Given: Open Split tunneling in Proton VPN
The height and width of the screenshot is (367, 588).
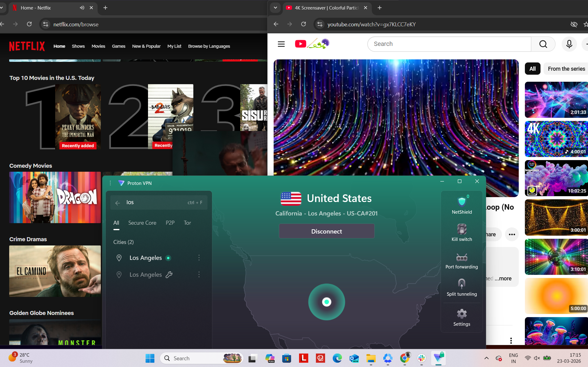Looking at the screenshot, I should pos(461,288).
